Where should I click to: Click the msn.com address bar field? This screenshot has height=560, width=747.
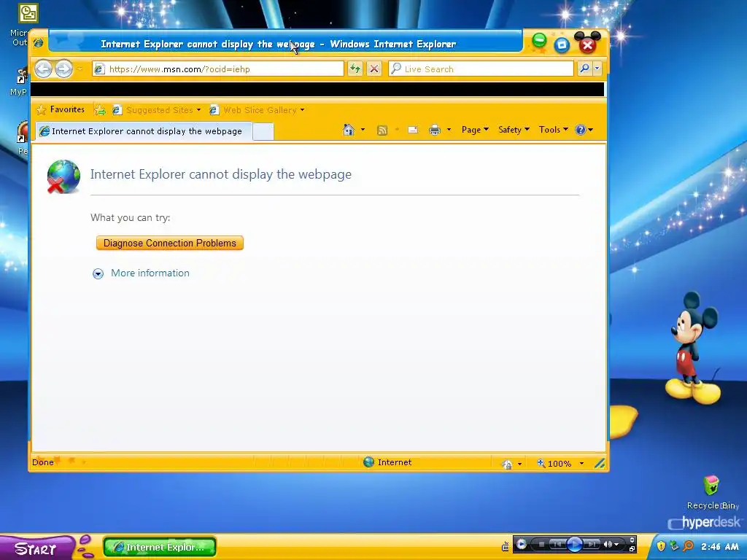pyautogui.click(x=217, y=69)
